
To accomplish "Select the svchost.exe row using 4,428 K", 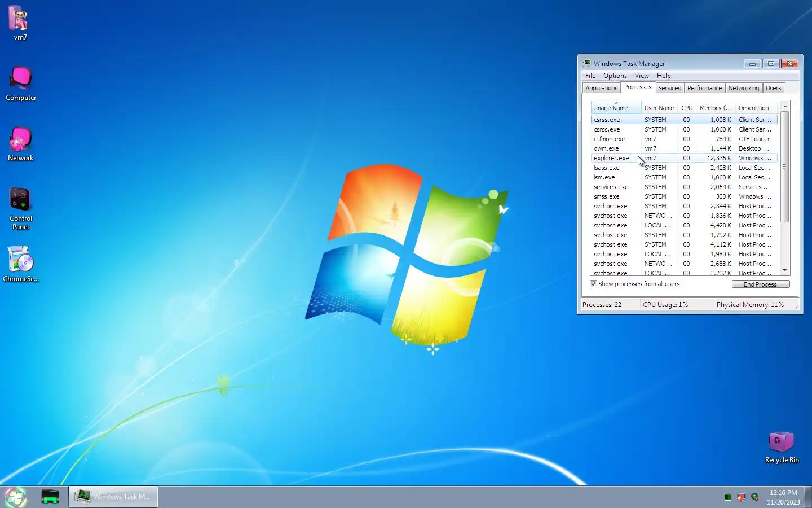I will pos(684,225).
